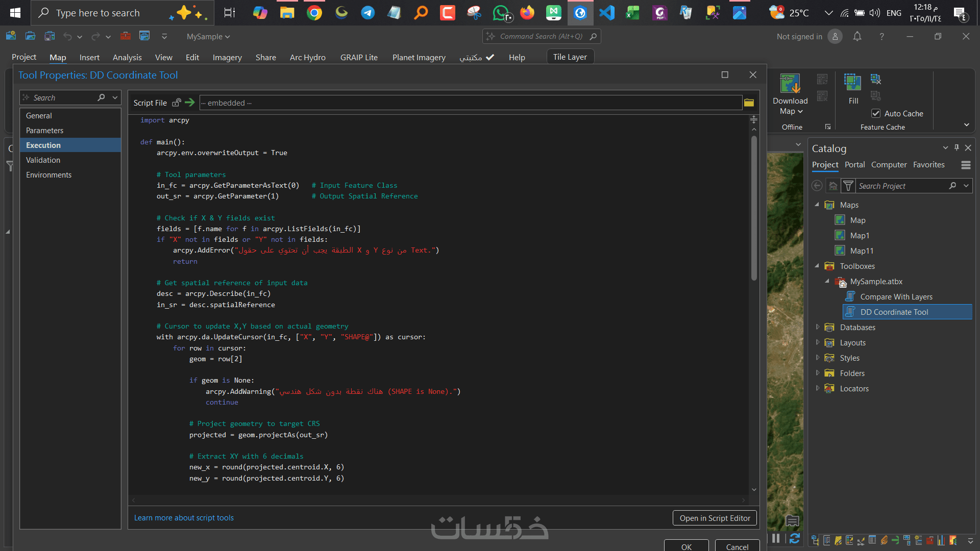Open Learn more about script tools link
Screen dimensions: 980x551
click(x=184, y=518)
